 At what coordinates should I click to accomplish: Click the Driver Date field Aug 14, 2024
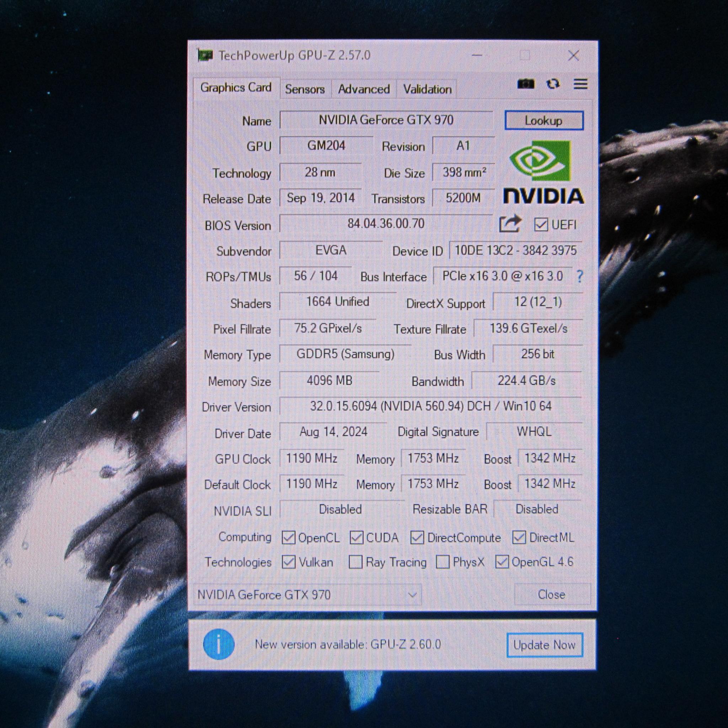click(x=333, y=432)
